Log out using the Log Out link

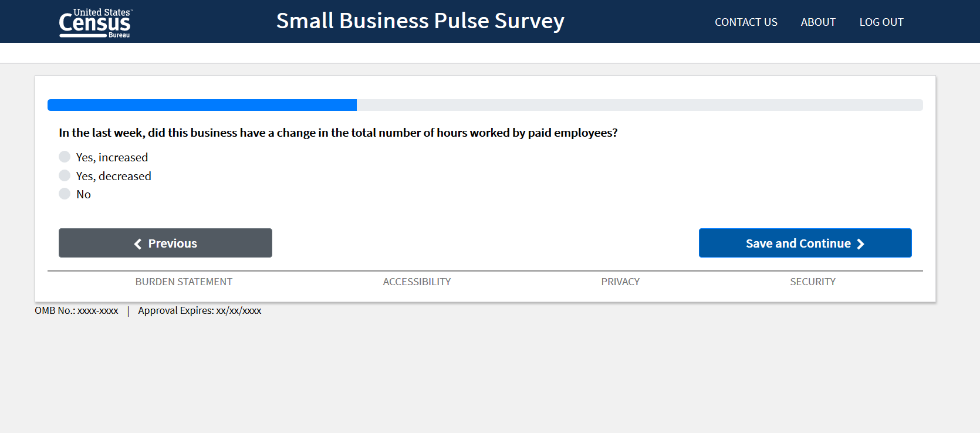pyautogui.click(x=881, y=22)
